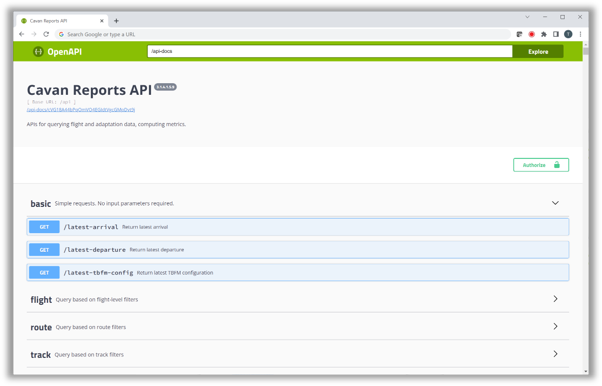This screenshot has height=386, width=602.
Task: Toggle the browser side panel icon
Action: 556,34
